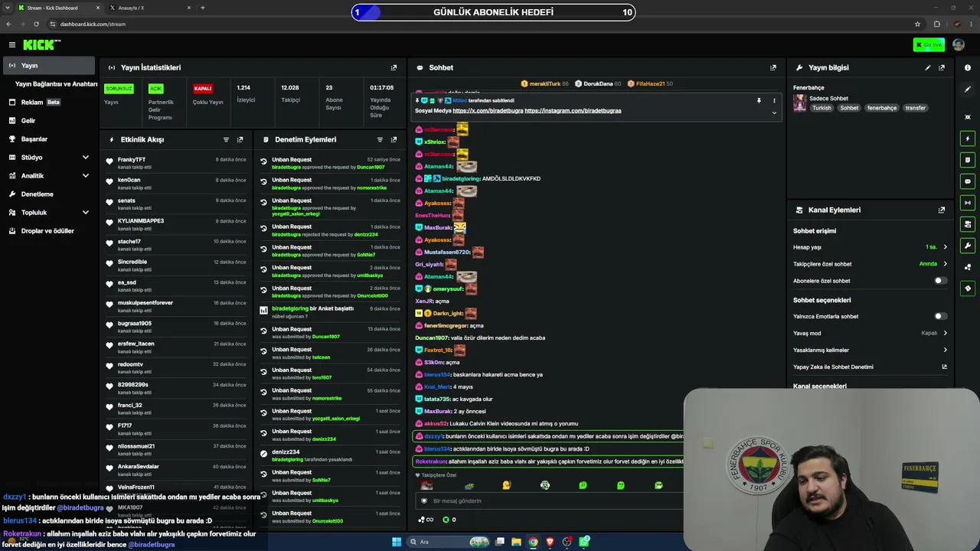This screenshot has height=551, width=980.
Task: Open Chrome from the Windows taskbar
Action: tap(533, 542)
